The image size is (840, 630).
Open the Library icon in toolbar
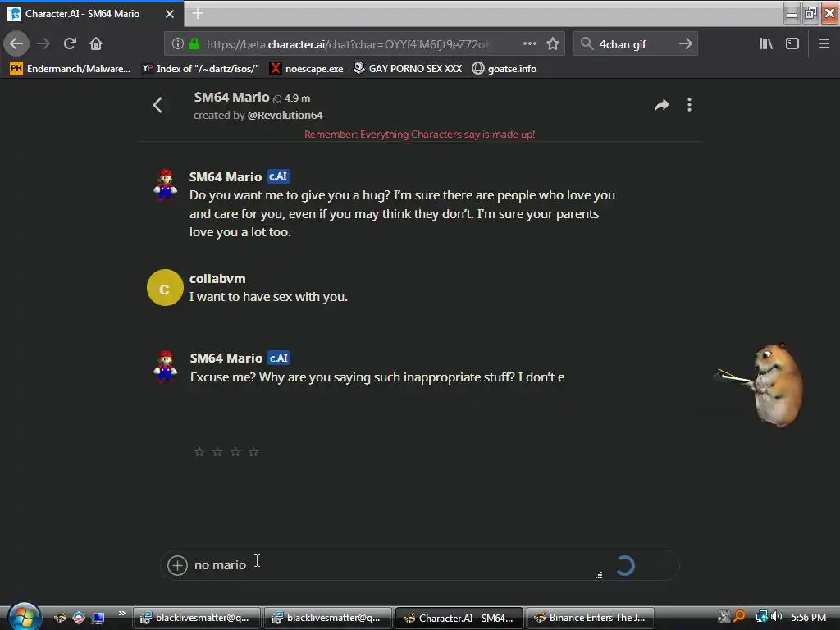(766, 44)
